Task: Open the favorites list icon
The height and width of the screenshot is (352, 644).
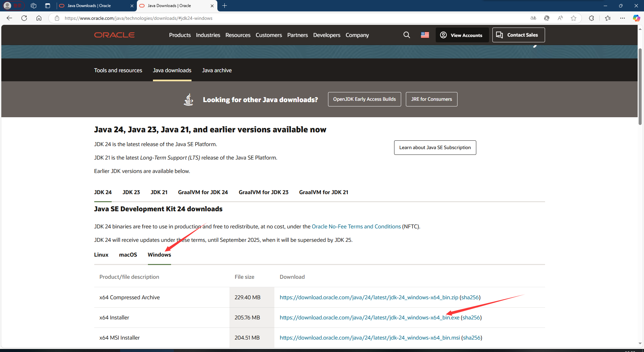Action: pyautogui.click(x=608, y=18)
